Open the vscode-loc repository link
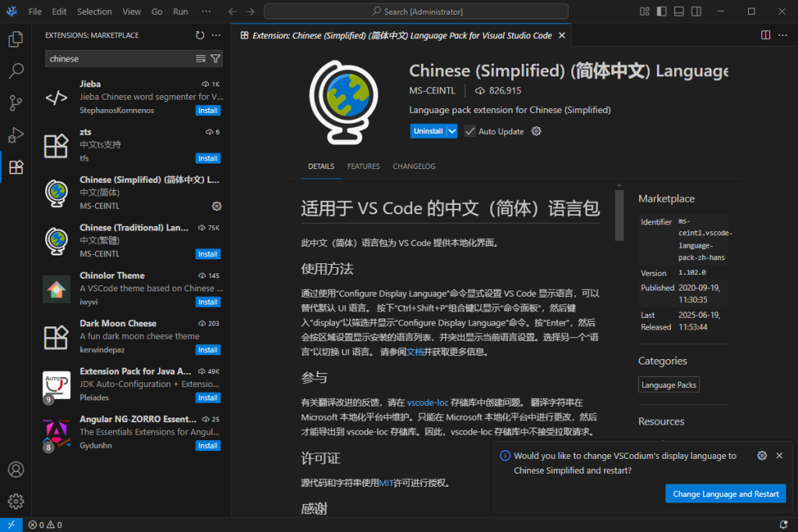Image resolution: width=798 pixels, height=532 pixels. [428, 402]
